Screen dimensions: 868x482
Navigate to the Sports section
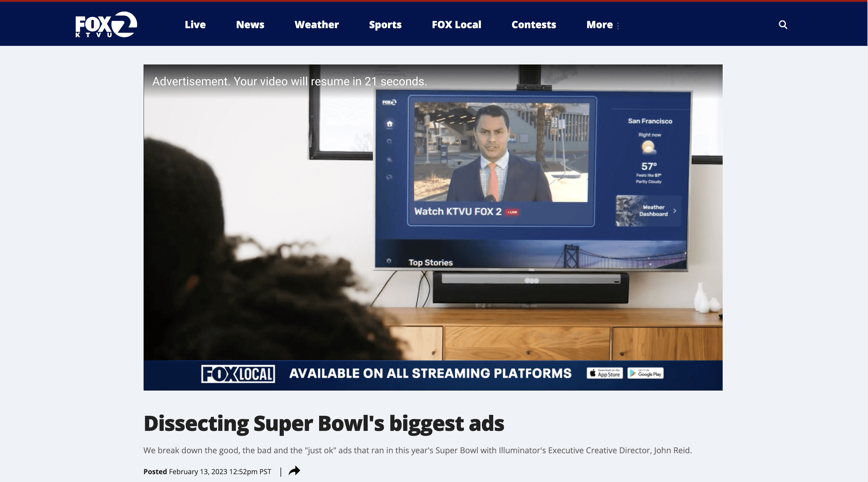pos(385,25)
